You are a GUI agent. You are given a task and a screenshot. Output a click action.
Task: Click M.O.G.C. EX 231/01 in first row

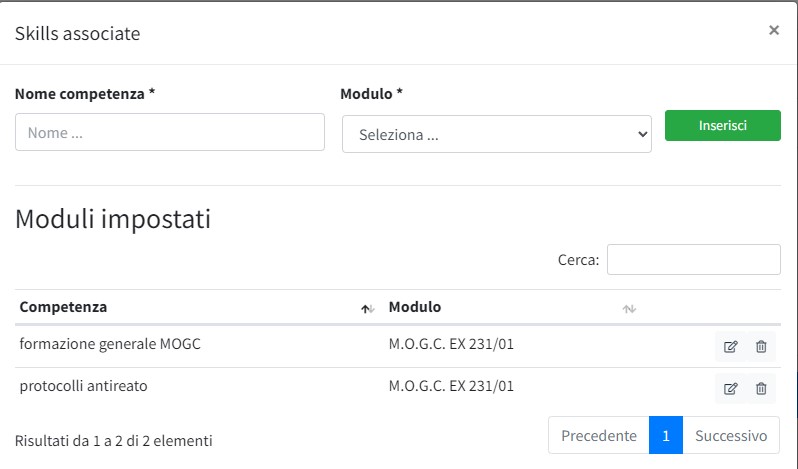click(x=457, y=346)
